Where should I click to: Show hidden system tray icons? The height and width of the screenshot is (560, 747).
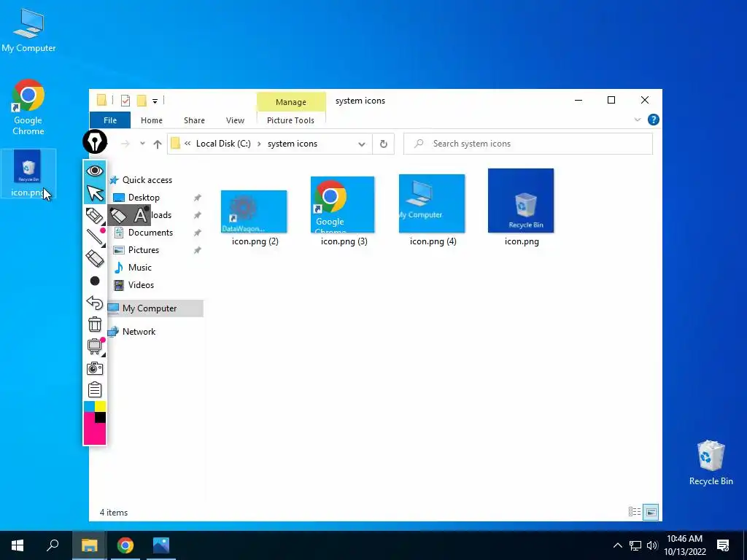click(x=617, y=545)
